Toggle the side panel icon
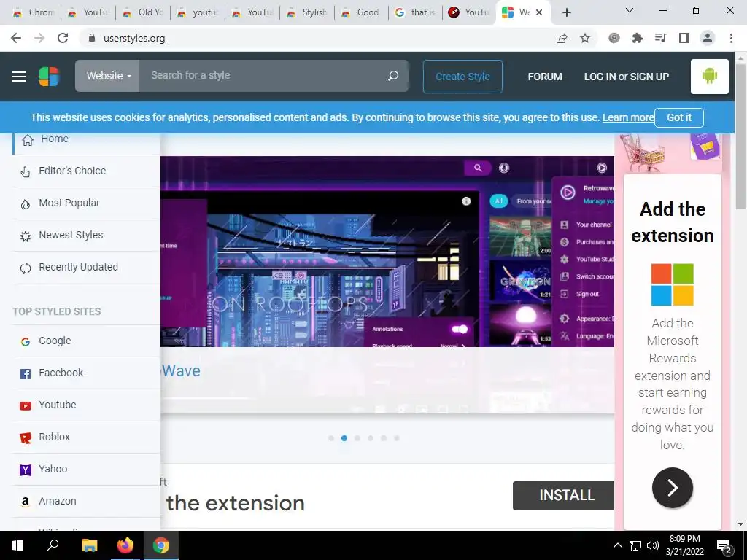This screenshot has width=747, height=560. (x=684, y=38)
